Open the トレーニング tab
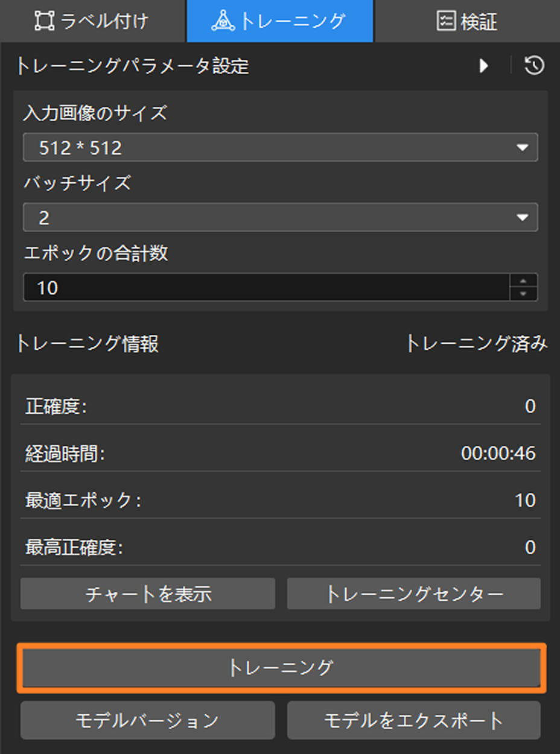560x754 pixels. click(280, 21)
